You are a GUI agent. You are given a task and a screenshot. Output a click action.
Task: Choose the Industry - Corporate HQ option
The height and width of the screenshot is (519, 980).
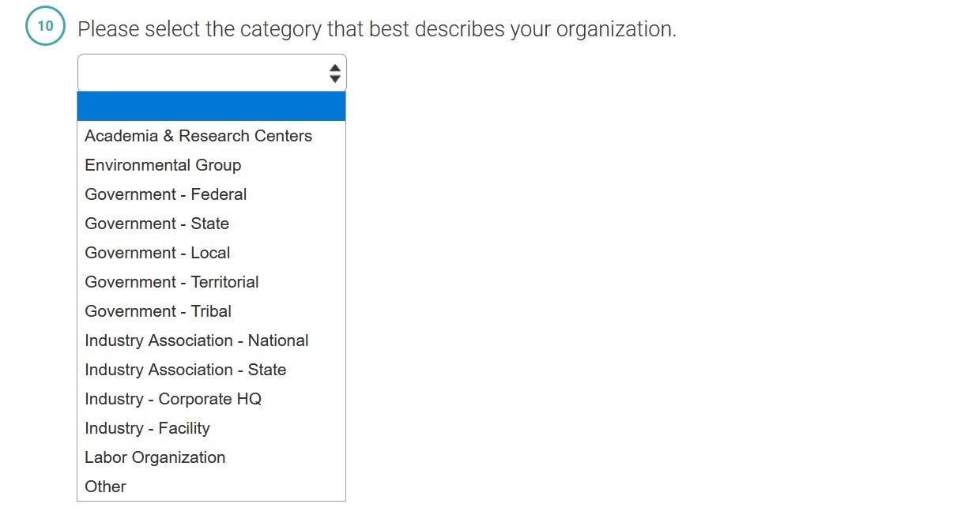coord(173,399)
